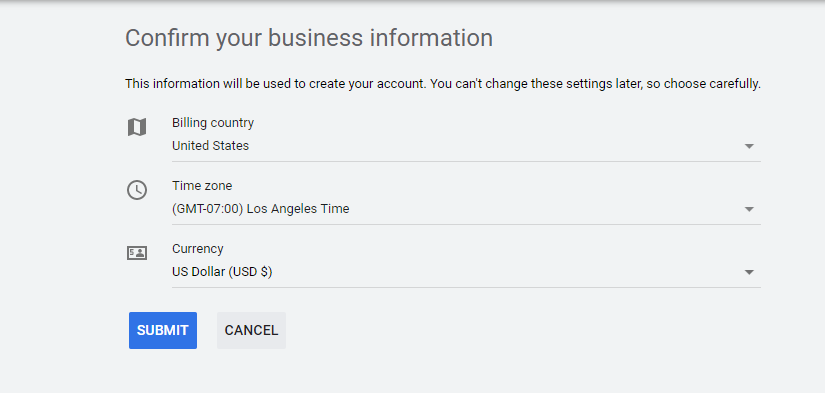Expand the Currency dropdown arrow

click(x=749, y=272)
